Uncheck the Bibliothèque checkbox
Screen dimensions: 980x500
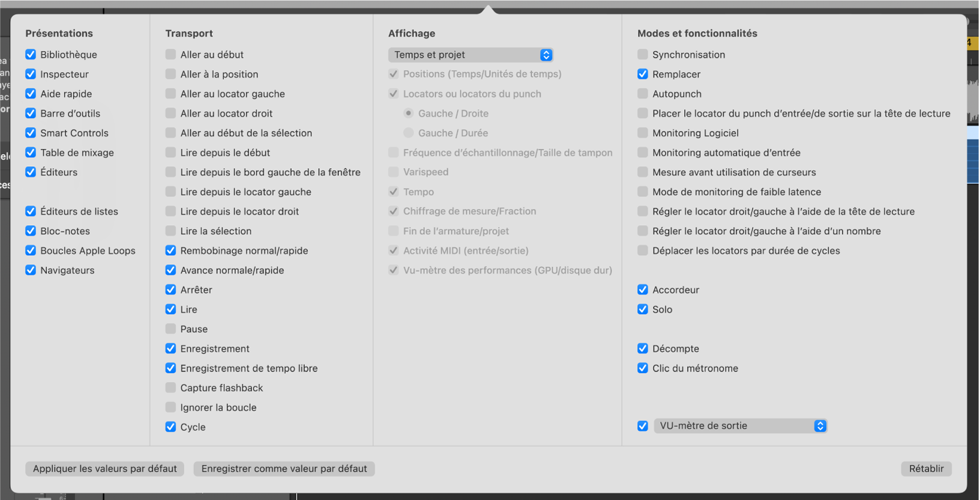pyautogui.click(x=31, y=55)
